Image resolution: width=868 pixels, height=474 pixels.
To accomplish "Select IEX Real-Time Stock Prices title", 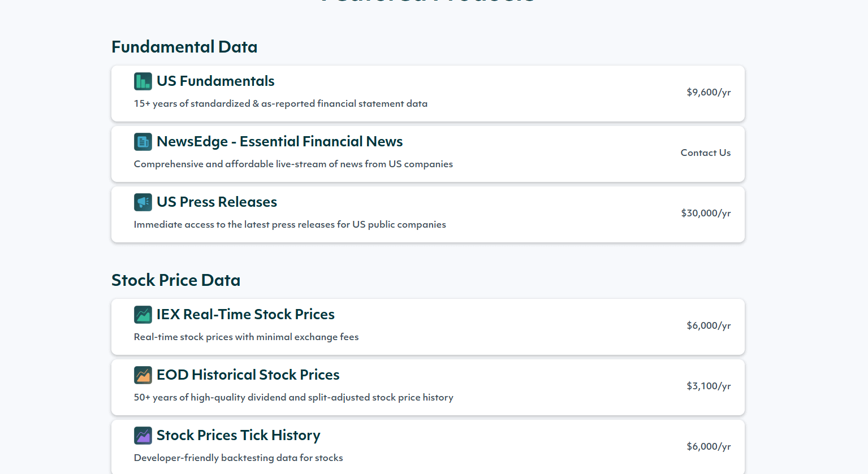I will 246,315.
